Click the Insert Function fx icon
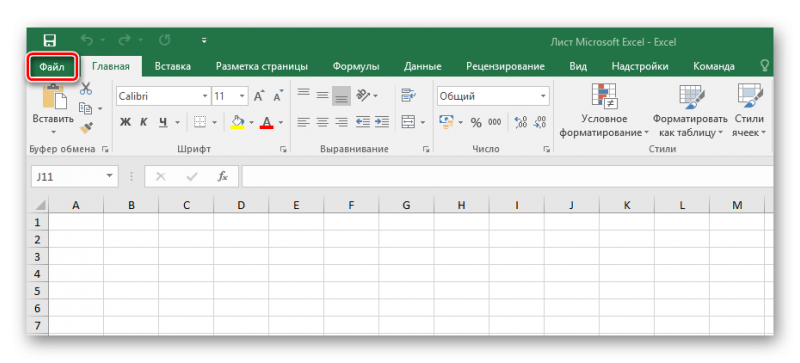800x363 pixels. 222,177
